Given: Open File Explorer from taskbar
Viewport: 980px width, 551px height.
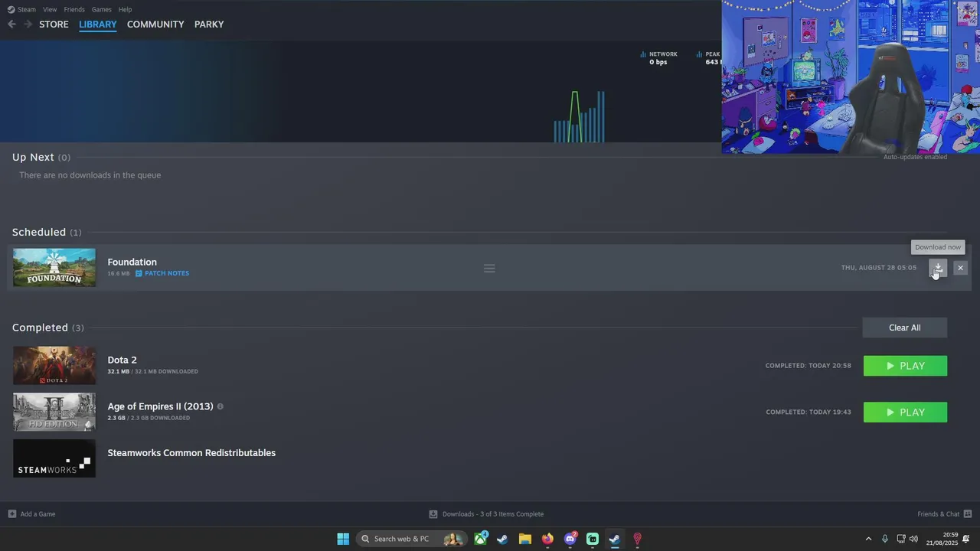Looking at the screenshot, I should tap(525, 539).
